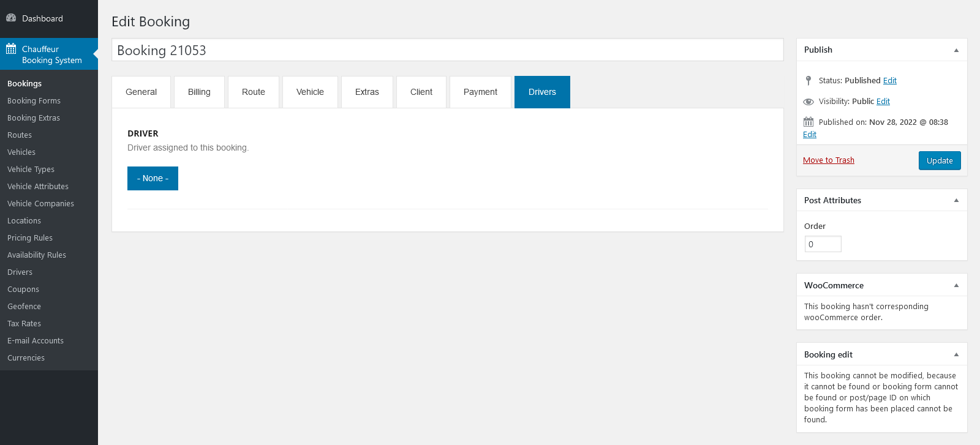980x445 pixels.
Task: Click the Chauffeur Booking System calendar icon
Action: point(11,49)
